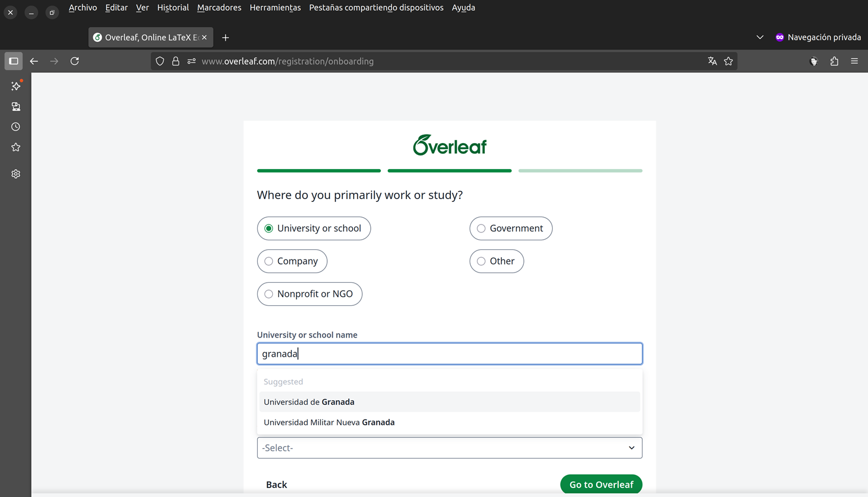Choose the Nonprofit or NGO option
This screenshot has height=497, width=868.
coord(268,294)
